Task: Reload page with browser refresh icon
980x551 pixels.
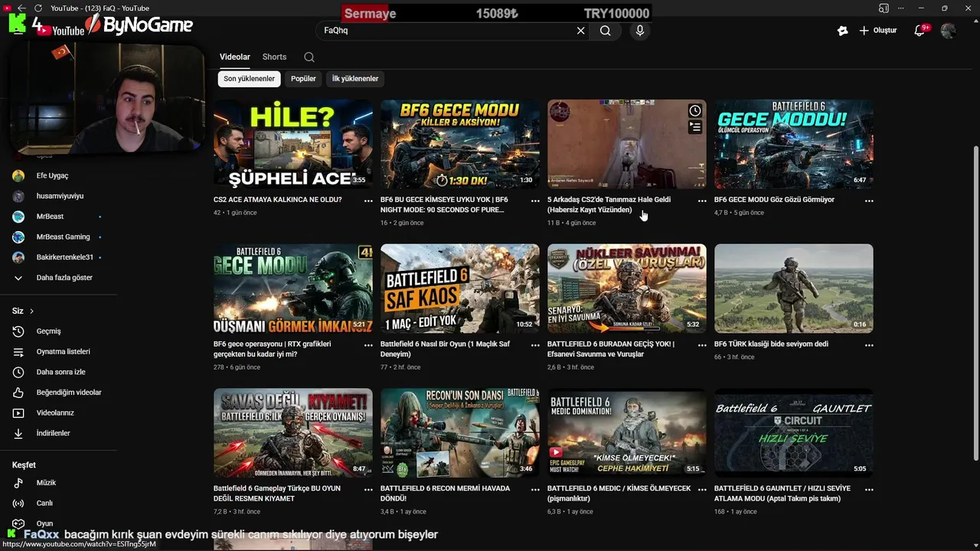Action: point(38,8)
